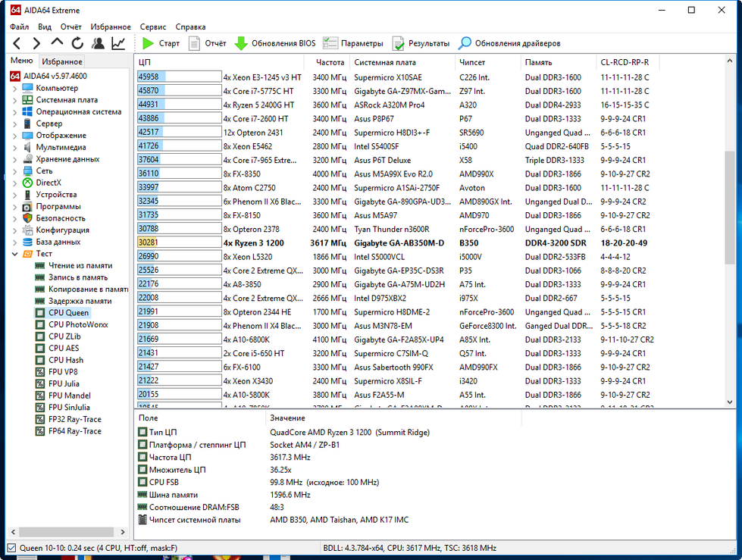
Task: Click the Refresh arrow in toolbar
Action: pos(77,43)
